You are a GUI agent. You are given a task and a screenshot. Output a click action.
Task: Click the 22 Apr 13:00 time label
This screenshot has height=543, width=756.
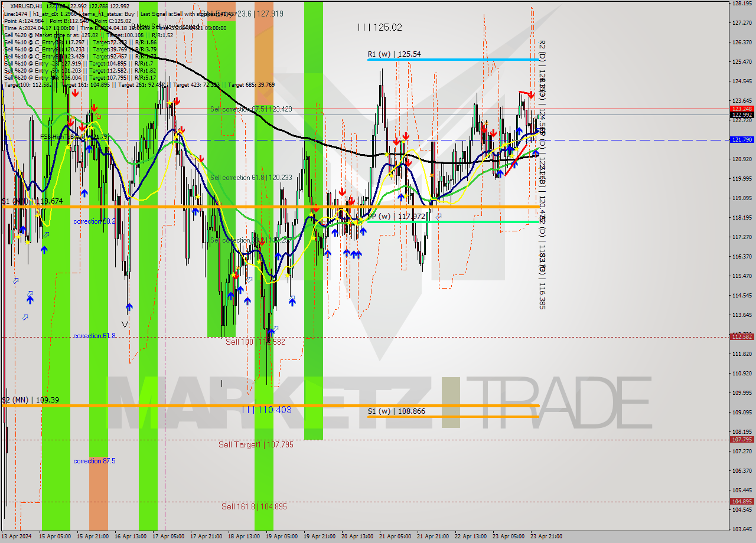coord(471,537)
